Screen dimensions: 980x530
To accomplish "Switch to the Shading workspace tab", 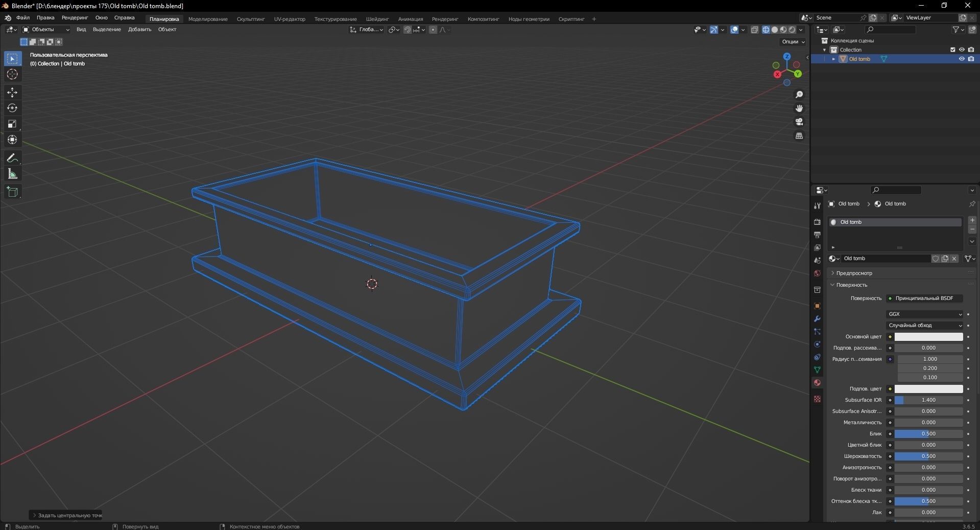I will click(x=377, y=19).
